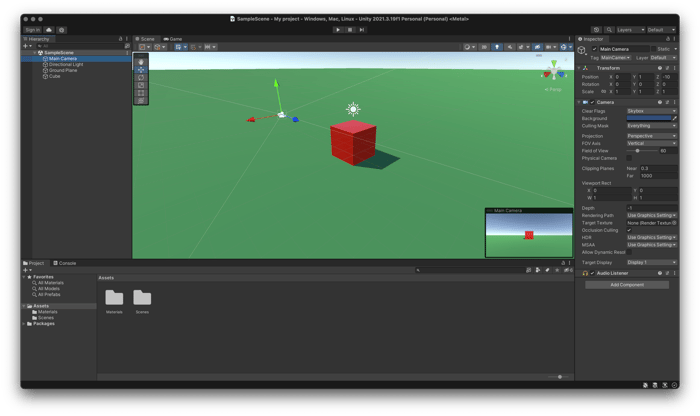Select Cube in Hierarchy
This screenshot has height=416, width=700.
point(54,76)
